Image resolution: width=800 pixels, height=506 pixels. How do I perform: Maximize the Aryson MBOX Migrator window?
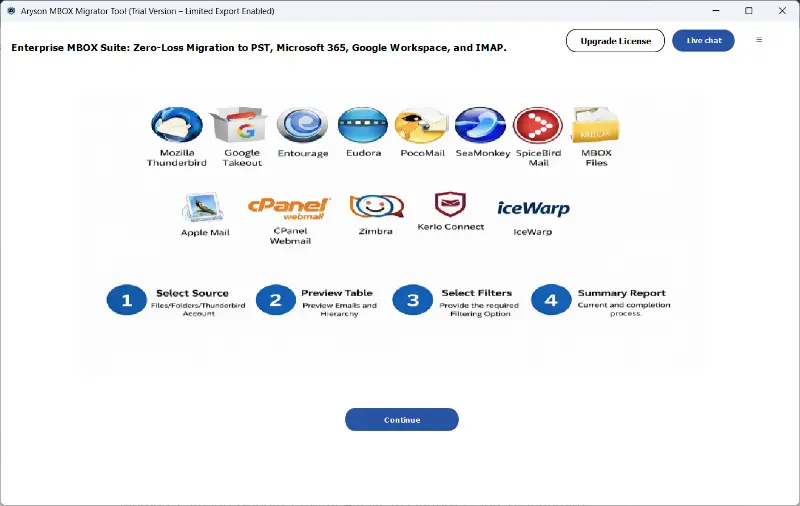click(x=748, y=11)
